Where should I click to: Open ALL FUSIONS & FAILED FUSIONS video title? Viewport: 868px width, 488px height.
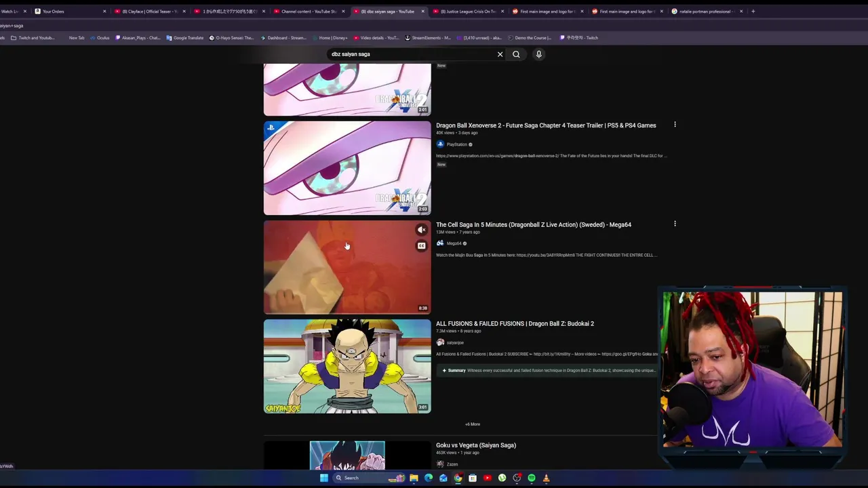pyautogui.click(x=515, y=323)
